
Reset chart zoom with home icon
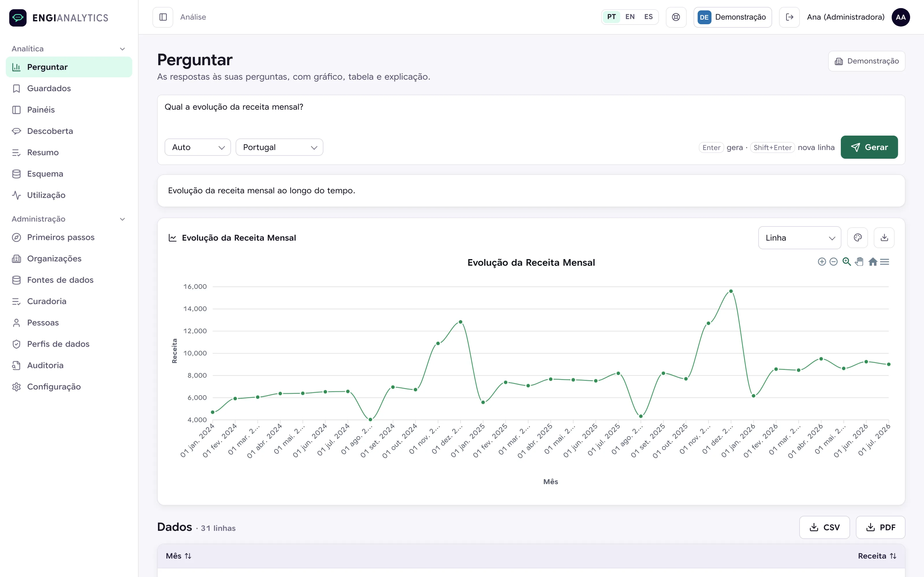[872, 262]
